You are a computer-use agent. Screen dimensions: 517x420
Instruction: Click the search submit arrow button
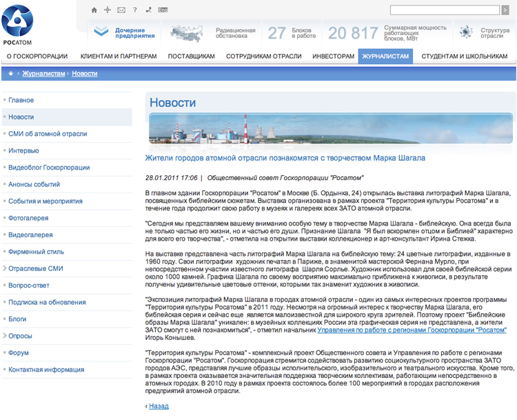tap(505, 10)
